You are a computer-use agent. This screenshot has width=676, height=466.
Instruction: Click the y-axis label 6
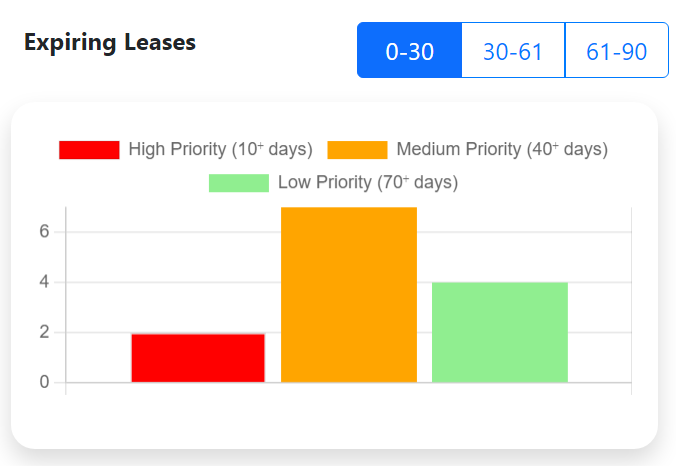(44, 232)
